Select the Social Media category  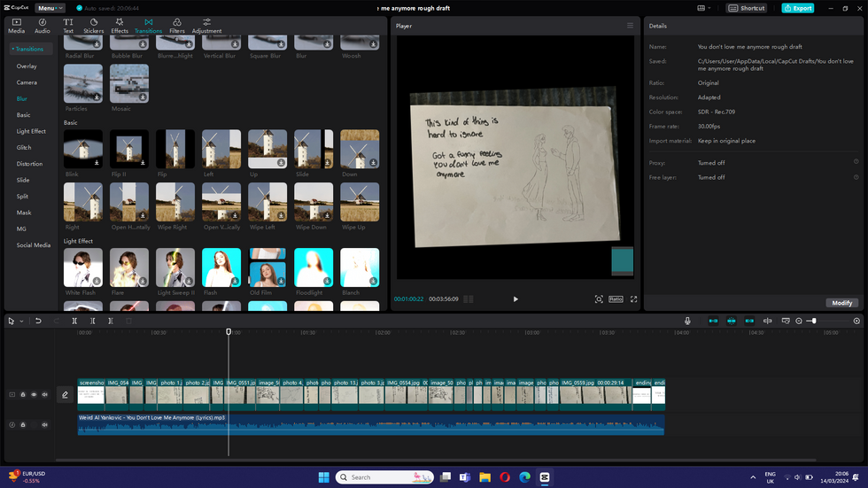tap(34, 245)
